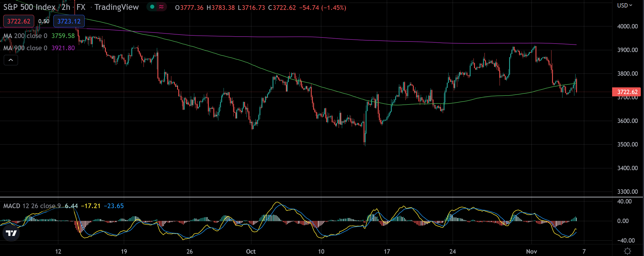Select the MA 200 close indicator legend

point(25,36)
